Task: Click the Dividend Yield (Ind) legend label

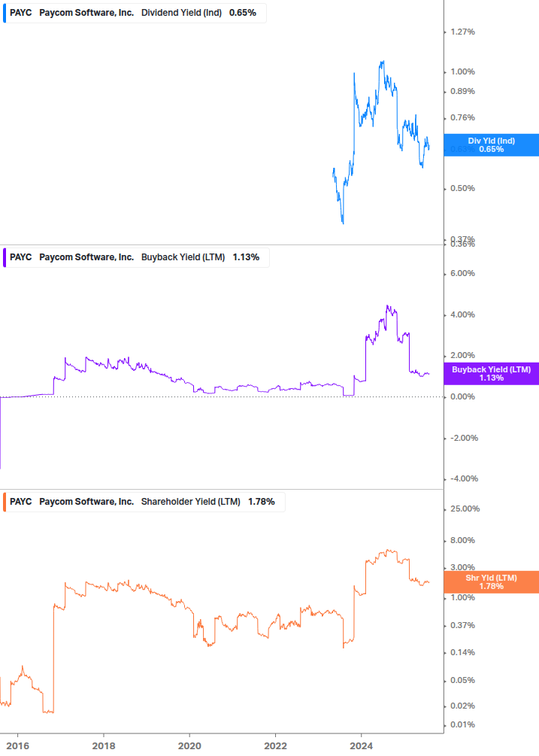Action: [181, 13]
